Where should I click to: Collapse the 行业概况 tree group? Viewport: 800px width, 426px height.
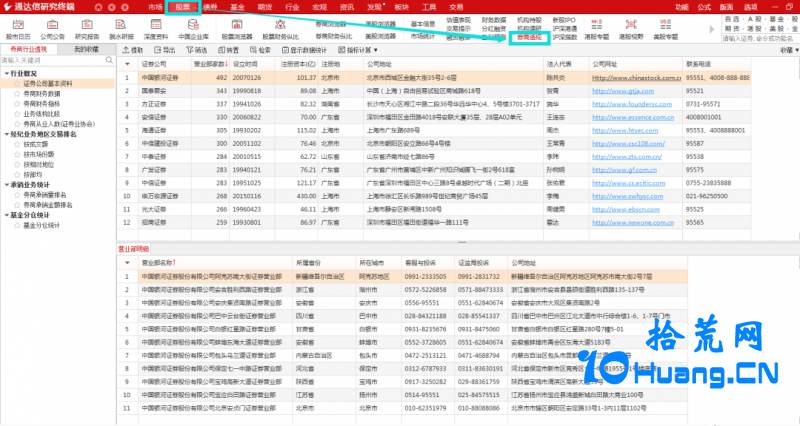pyautogui.click(x=7, y=73)
